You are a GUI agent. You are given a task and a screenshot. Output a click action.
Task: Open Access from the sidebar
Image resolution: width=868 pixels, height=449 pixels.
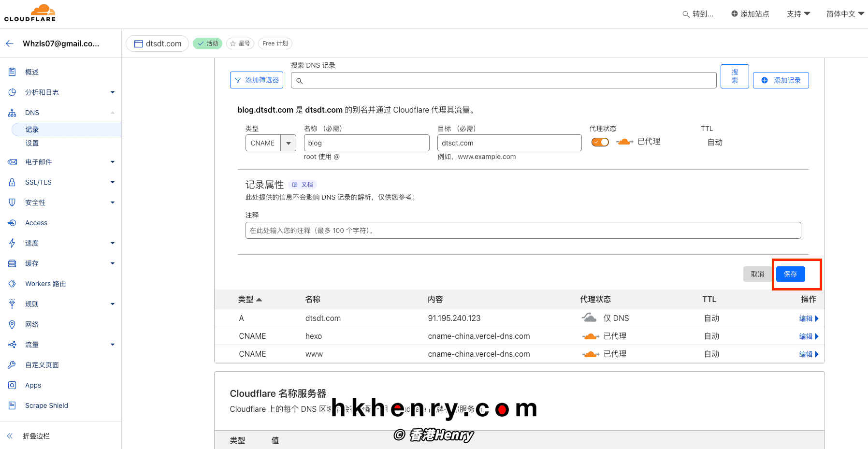pyautogui.click(x=36, y=223)
